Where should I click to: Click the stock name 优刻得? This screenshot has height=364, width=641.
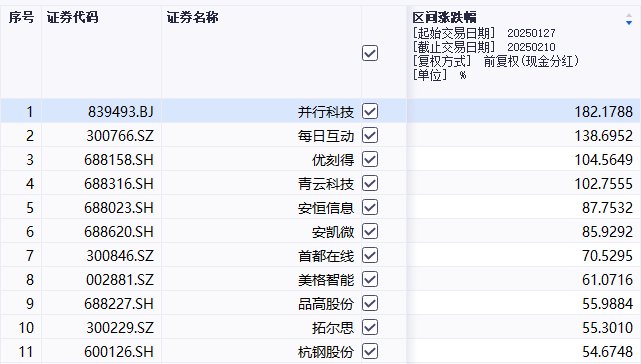(x=333, y=160)
